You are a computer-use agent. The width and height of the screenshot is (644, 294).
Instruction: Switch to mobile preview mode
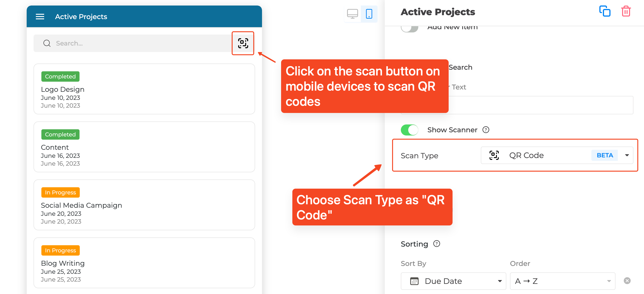(369, 14)
